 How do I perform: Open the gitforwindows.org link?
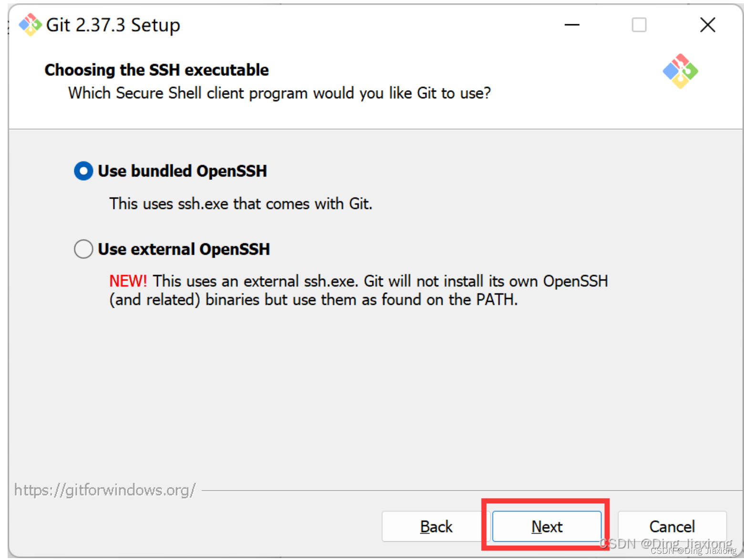(104, 490)
